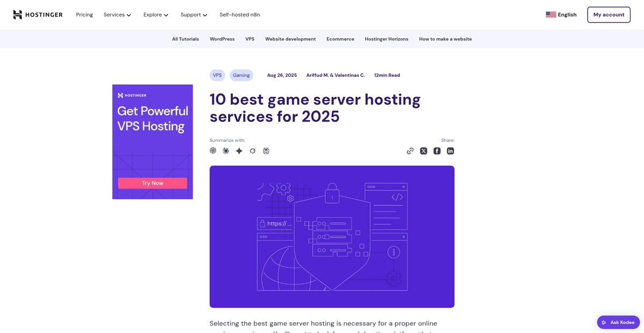
Task: Select All Tutorials tab
Action: coord(185,39)
